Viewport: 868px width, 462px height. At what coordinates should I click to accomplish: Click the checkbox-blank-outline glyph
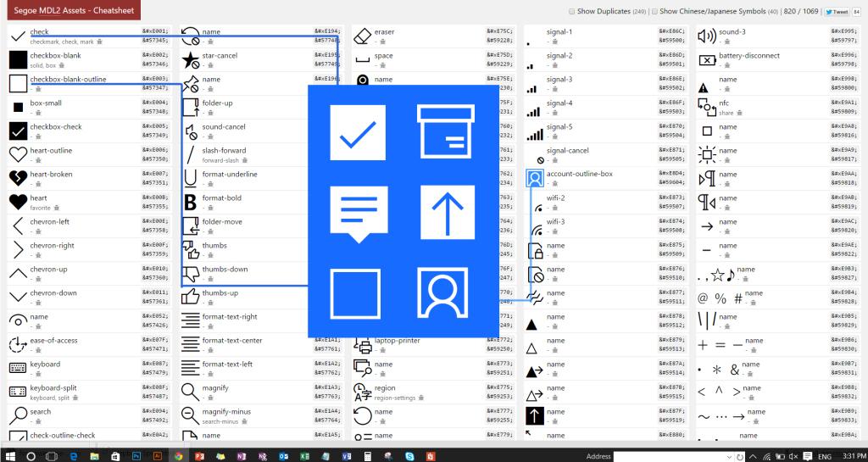(x=18, y=84)
